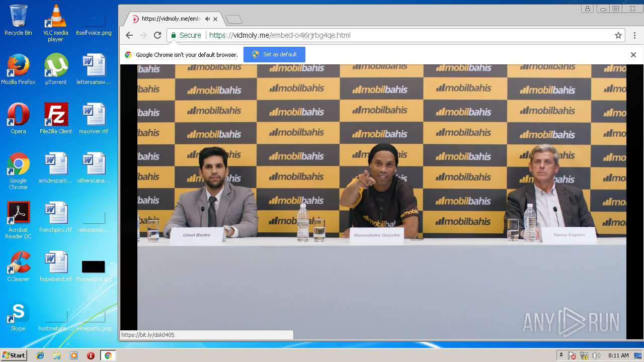Switch to the Chrome taskbar button
Screen dimensions: 644x362
click(108, 355)
